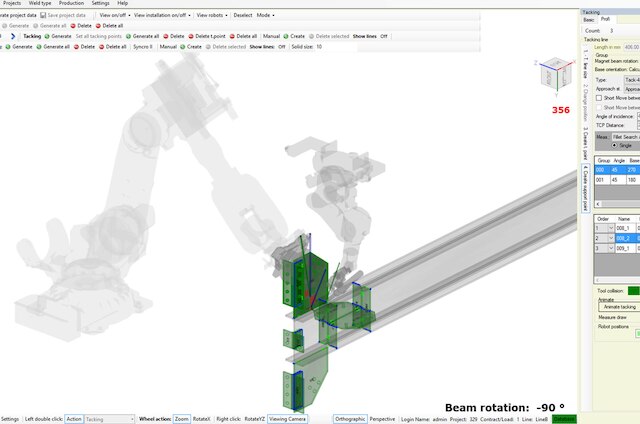Click the green Generate icon in the Tacking row

(x=47, y=36)
